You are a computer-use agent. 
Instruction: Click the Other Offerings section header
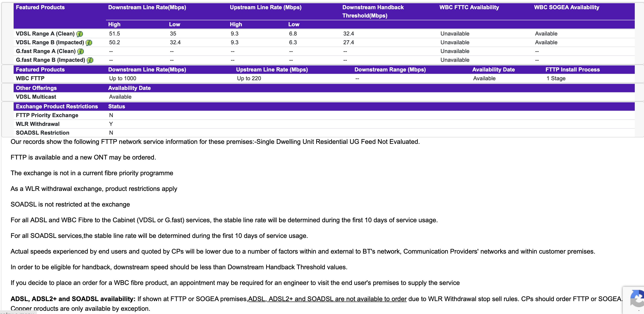(36, 88)
